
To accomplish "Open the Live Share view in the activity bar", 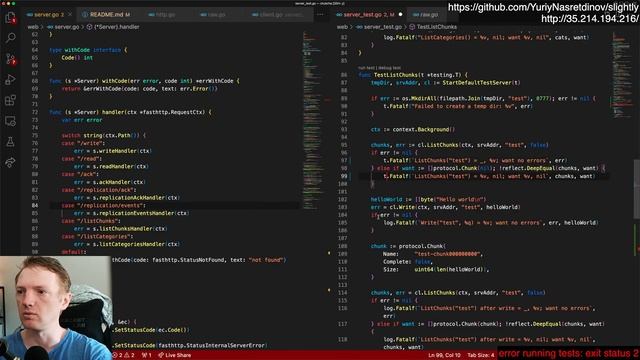I will (10, 162).
